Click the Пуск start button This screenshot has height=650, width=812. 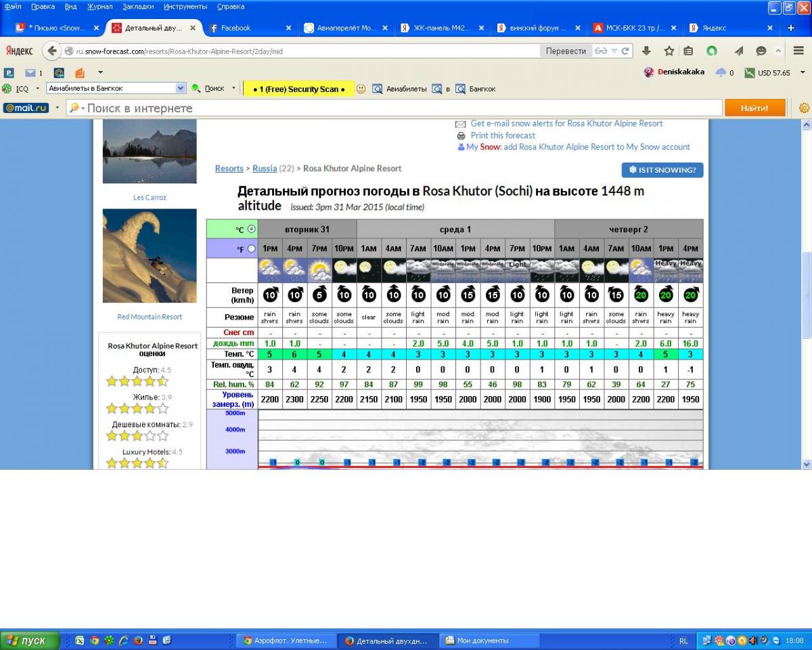pyautogui.click(x=30, y=640)
